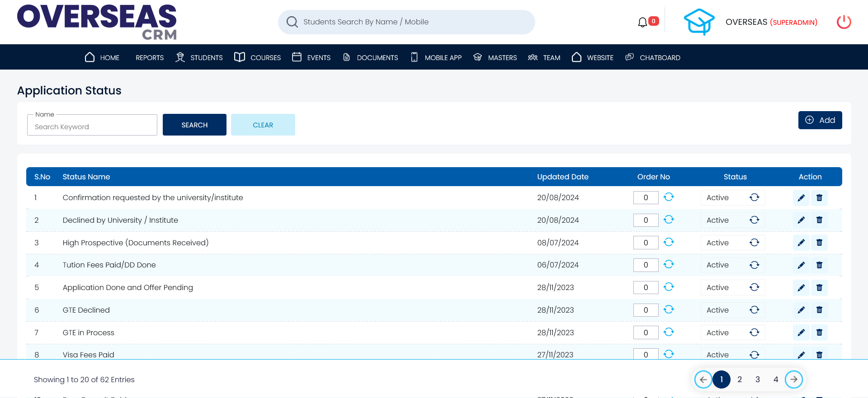Delete 'Confirmation requested by the university/institute' row
The width and height of the screenshot is (868, 398).
(x=819, y=198)
